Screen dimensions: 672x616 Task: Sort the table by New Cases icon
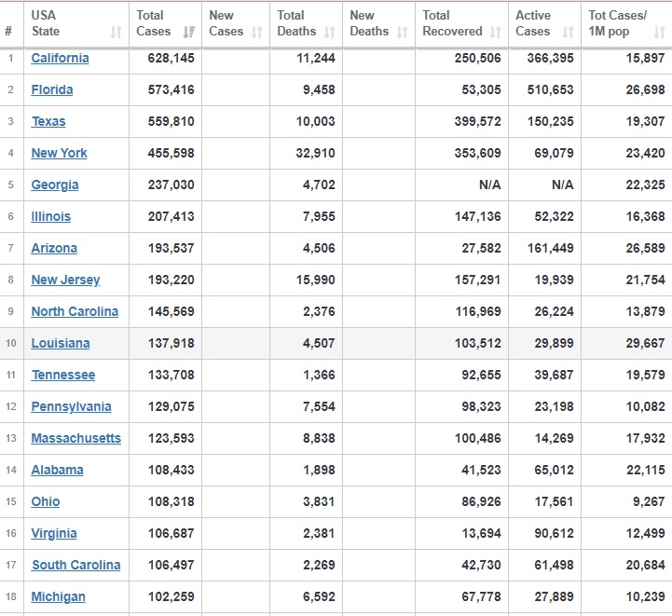click(x=257, y=33)
